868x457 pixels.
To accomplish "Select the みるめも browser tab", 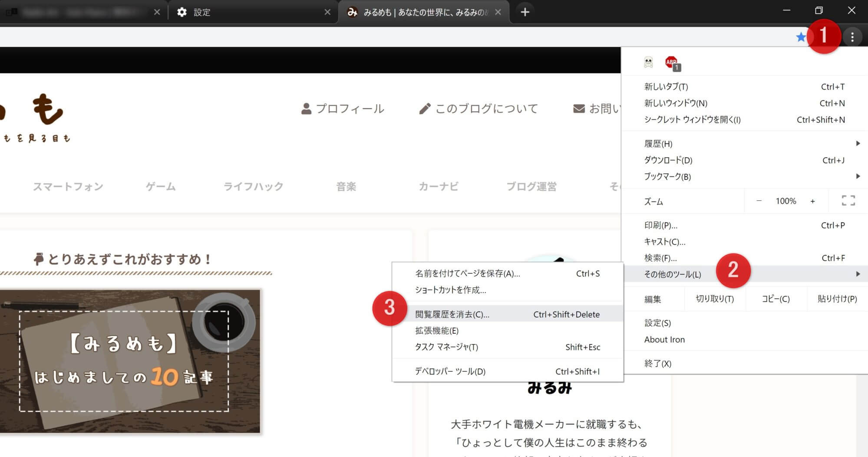I will (424, 12).
